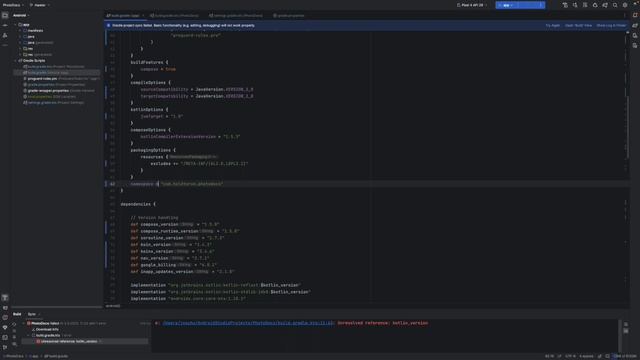Open the Notifications icon in right sidebar
This screenshot has height=360, width=640.
coord(635,16)
